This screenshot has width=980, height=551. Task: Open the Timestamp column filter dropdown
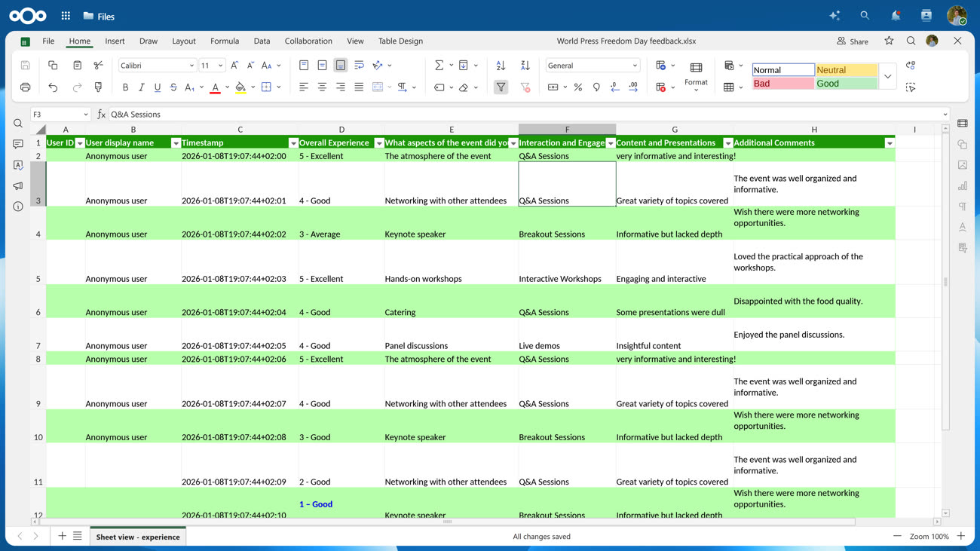tap(293, 143)
